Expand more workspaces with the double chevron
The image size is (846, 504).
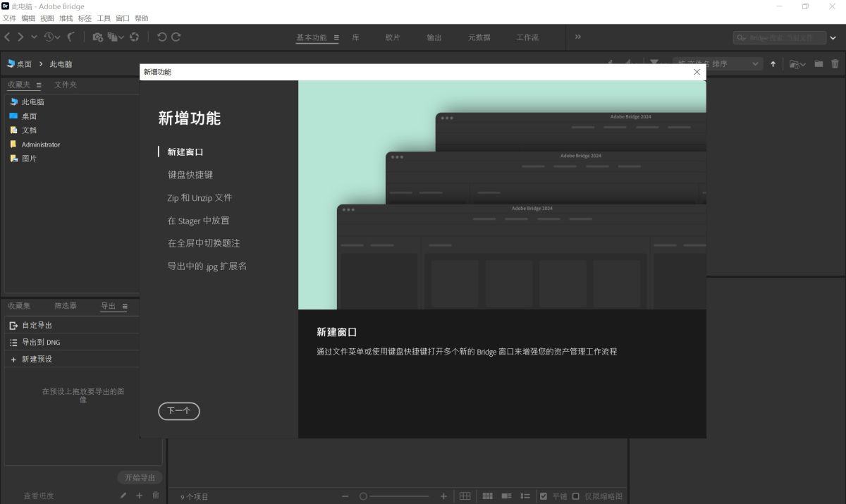[x=578, y=37]
